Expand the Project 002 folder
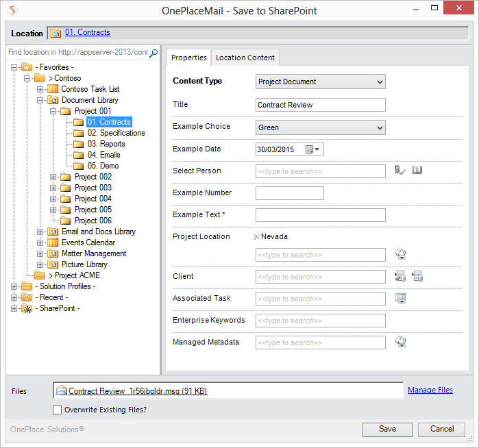The image size is (479, 448). coord(53,177)
